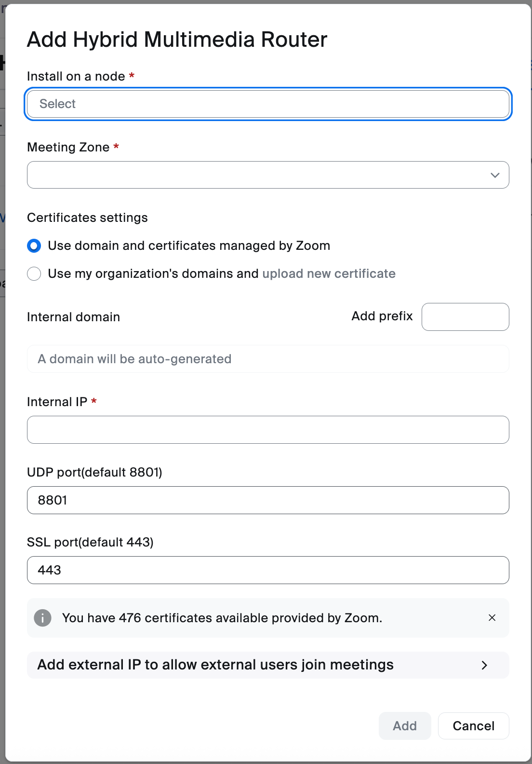
Task: Select Use domain and certificates managed by Zoom
Action: pyautogui.click(x=34, y=246)
